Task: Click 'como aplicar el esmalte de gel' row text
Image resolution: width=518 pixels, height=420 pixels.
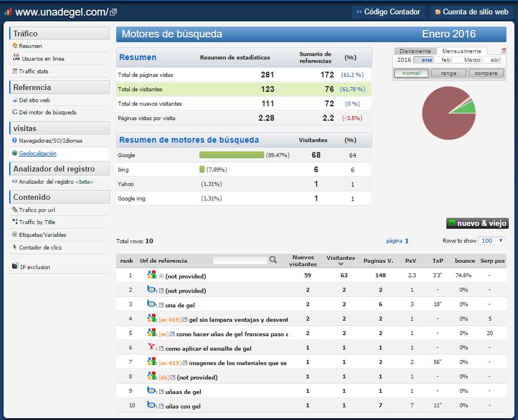Action: pos(208,348)
